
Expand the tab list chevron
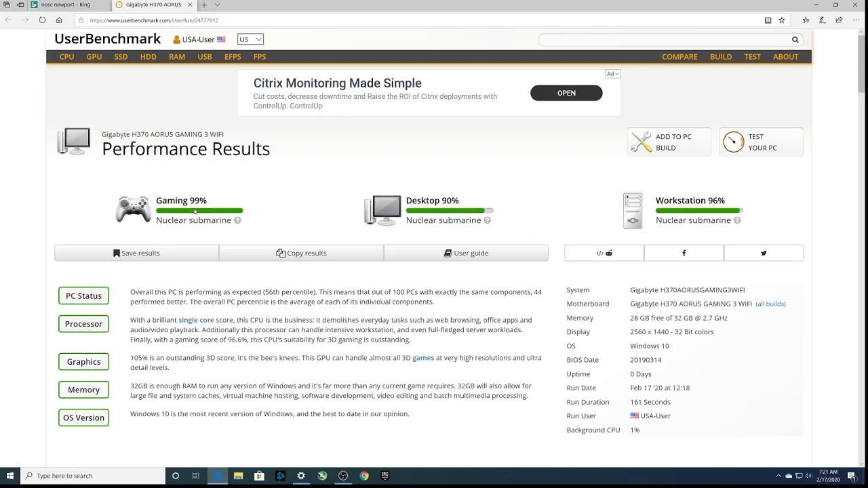[217, 5]
